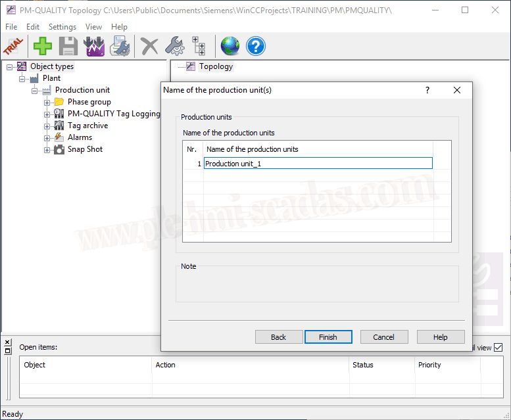This screenshot has height=420, width=511.
Task: Click the red X delete icon
Action: 150,46
